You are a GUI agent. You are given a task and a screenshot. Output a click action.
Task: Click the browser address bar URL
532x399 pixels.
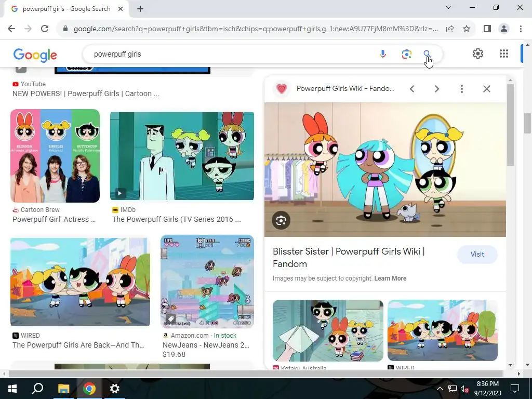[x=256, y=29]
